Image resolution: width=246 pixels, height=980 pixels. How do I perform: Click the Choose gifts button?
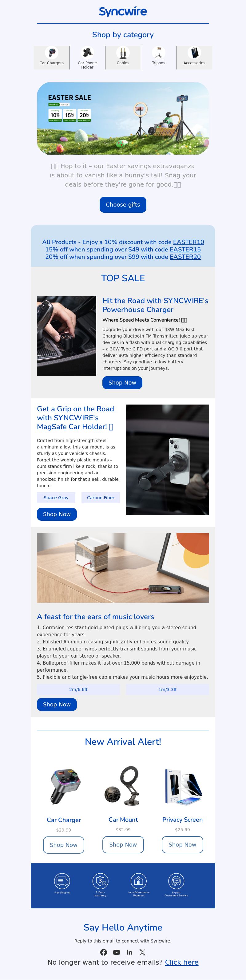coord(123,205)
